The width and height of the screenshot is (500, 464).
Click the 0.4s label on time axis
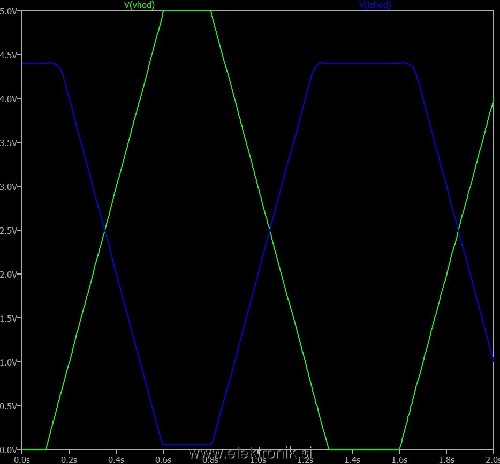(x=116, y=460)
